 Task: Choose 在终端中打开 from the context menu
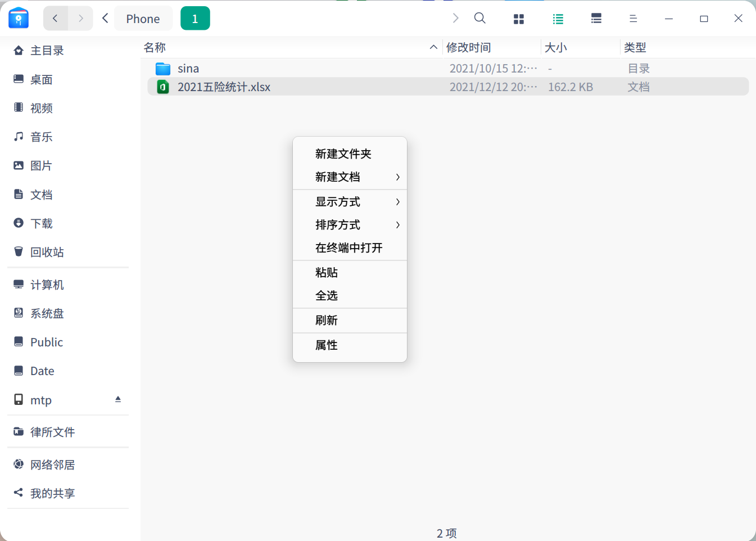click(x=350, y=248)
